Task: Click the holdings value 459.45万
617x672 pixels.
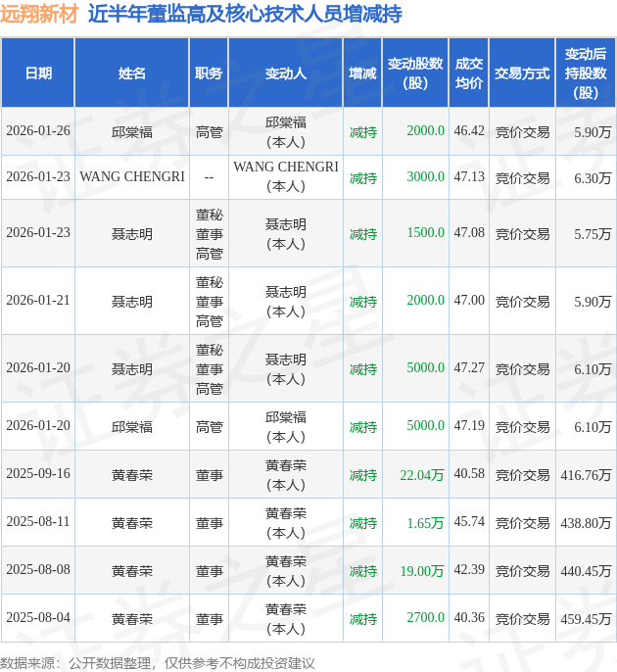Action: coord(586,619)
